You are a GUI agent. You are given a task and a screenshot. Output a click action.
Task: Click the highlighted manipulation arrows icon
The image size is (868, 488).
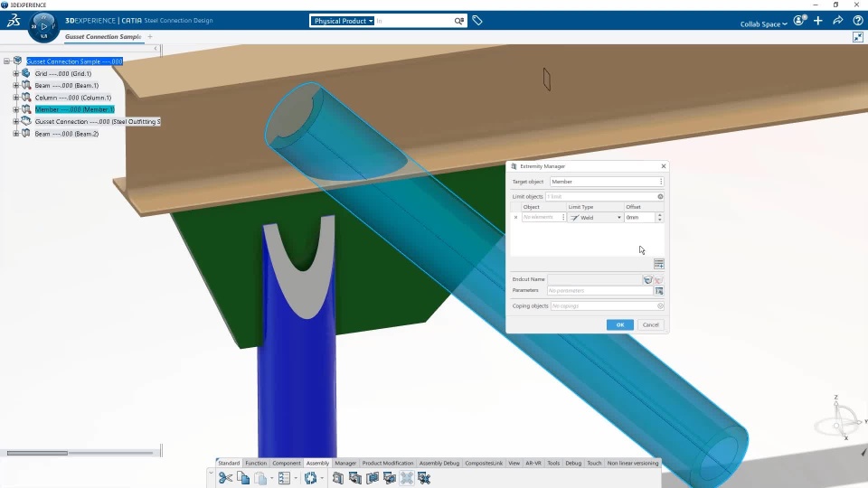pos(407,477)
